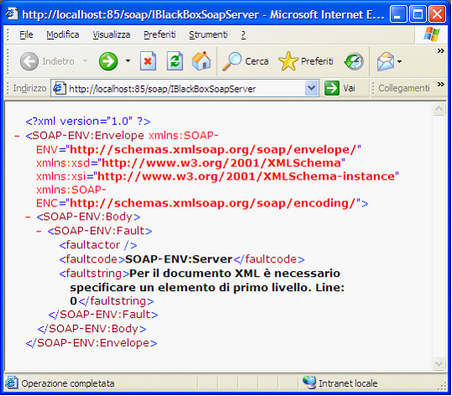452x396 pixels.
Task: Click the mail envelope icon
Action: (385, 62)
